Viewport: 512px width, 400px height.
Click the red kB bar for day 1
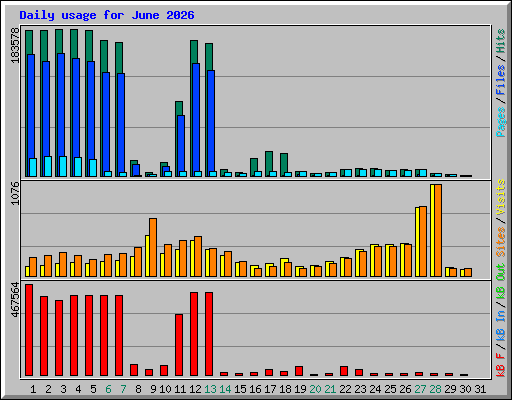(x=29, y=330)
